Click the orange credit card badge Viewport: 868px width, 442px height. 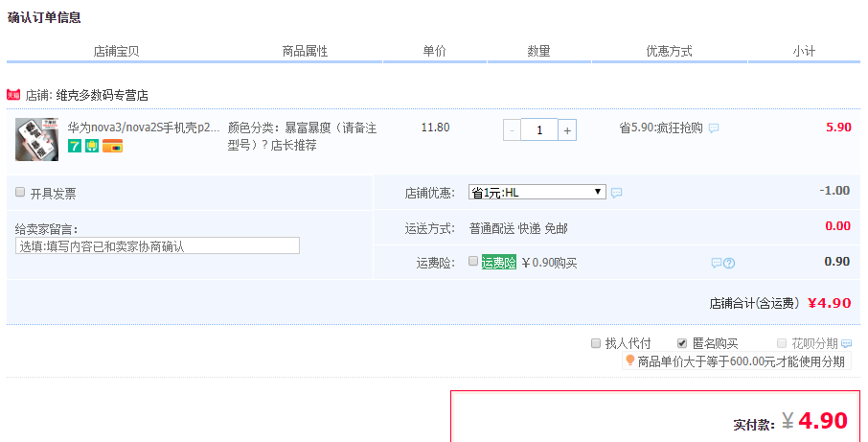click(112, 147)
